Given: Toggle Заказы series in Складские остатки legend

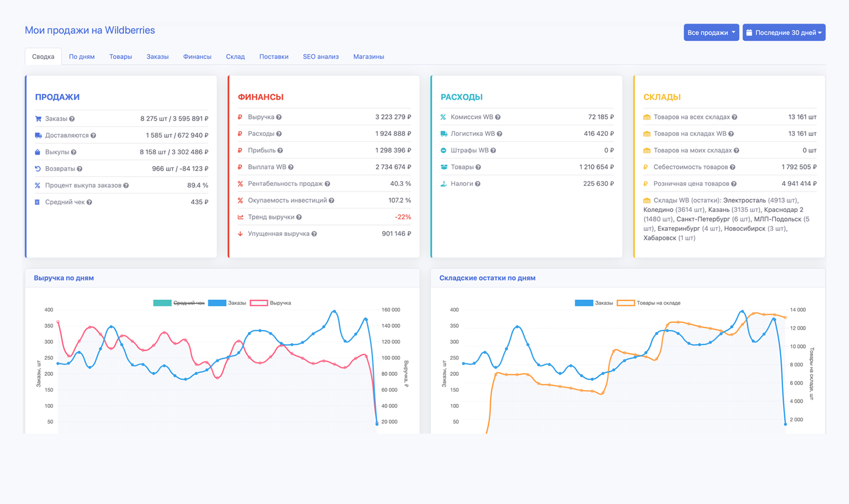Looking at the screenshot, I should tap(594, 303).
